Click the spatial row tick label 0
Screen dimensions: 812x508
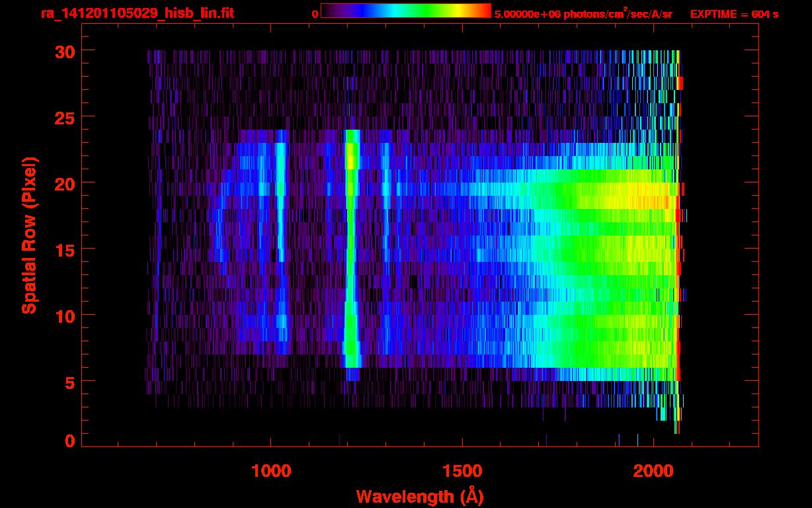click(x=69, y=441)
